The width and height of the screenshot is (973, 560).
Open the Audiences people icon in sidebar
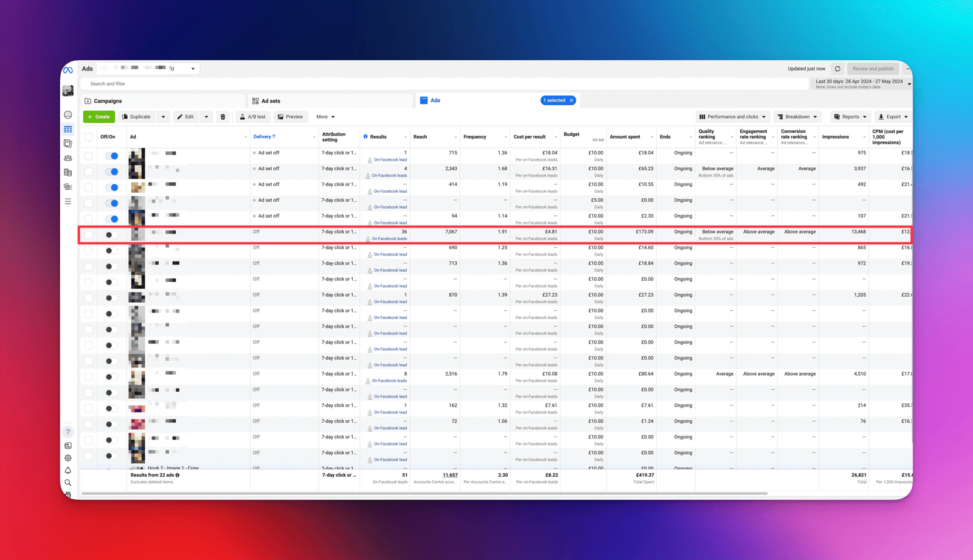tap(68, 158)
